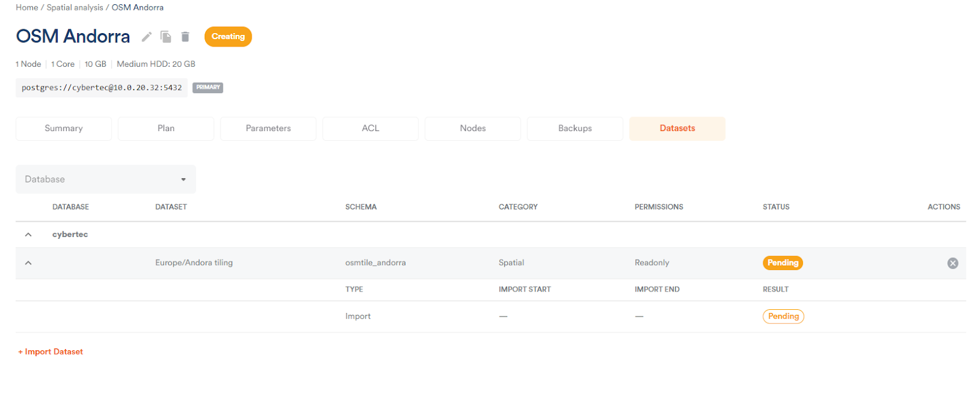
Task: Open the Backups tab
Action: (575, 129)
